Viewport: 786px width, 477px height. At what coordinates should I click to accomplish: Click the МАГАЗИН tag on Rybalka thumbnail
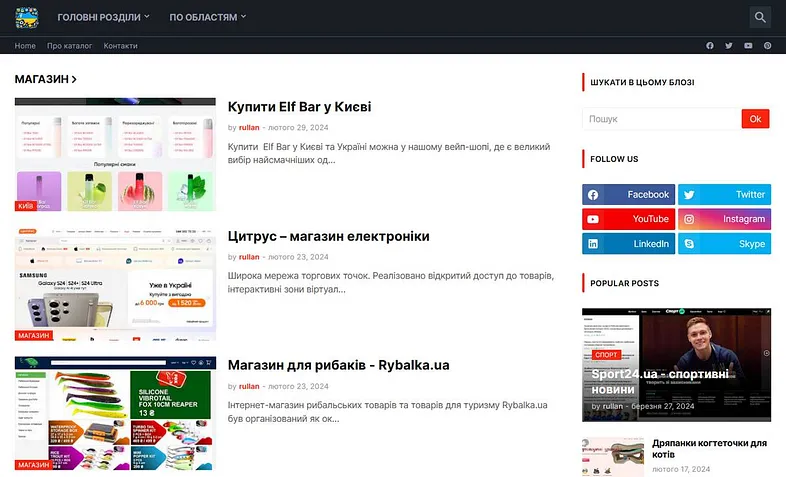(x=34, y=464)
